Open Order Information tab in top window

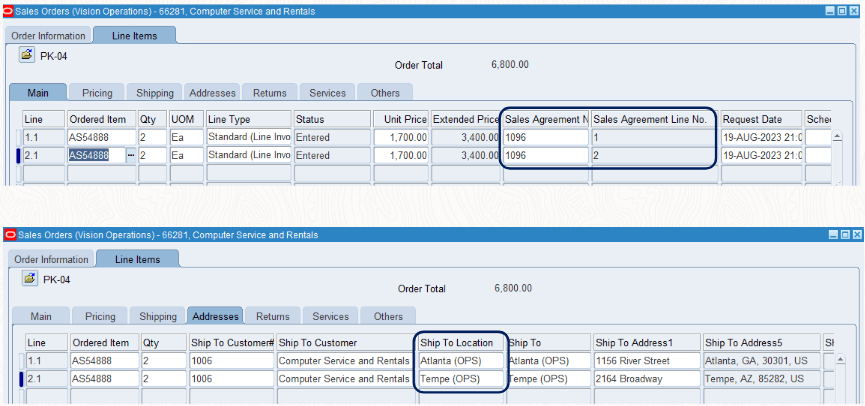pos(49,36)
